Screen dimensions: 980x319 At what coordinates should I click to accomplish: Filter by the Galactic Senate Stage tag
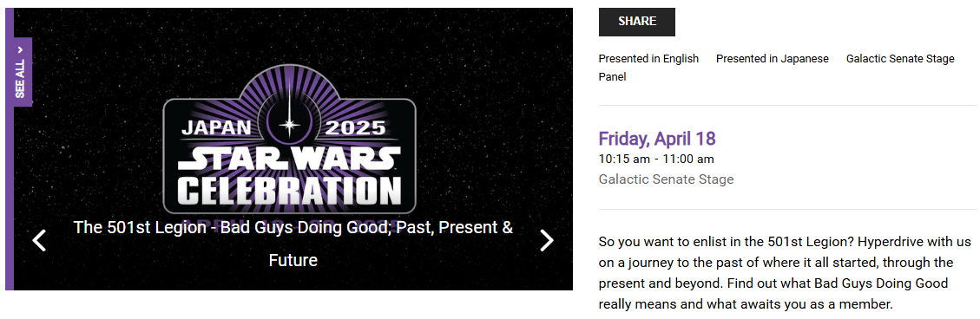pos(900,59)
